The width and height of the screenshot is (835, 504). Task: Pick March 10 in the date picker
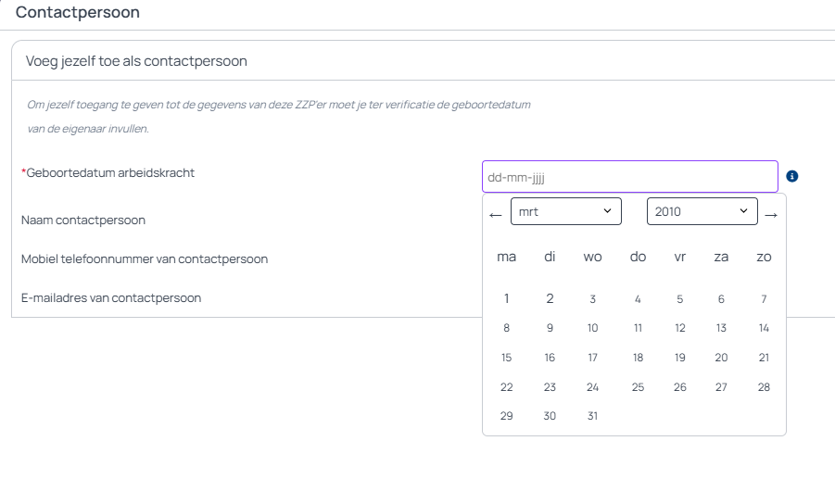pyautogui.click(x=593, y=328)
